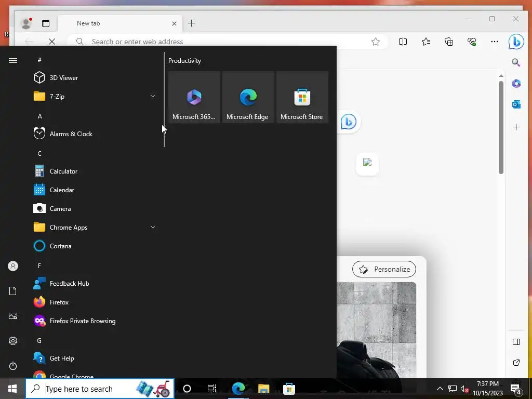
Task: Click the 'C' letter group header
Action: (x=39, y=153)
